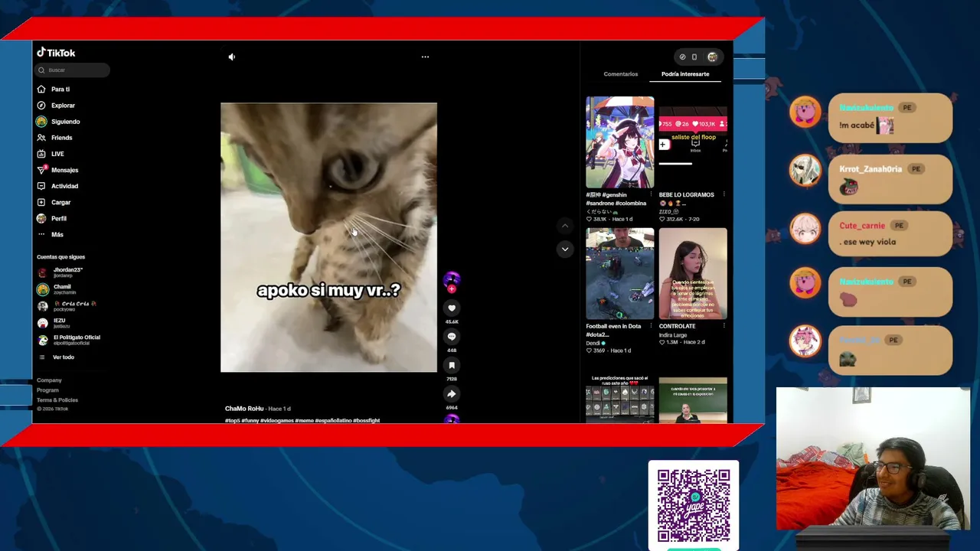
Task: Go to next video with down chevron
Action: tap(565, 249)
